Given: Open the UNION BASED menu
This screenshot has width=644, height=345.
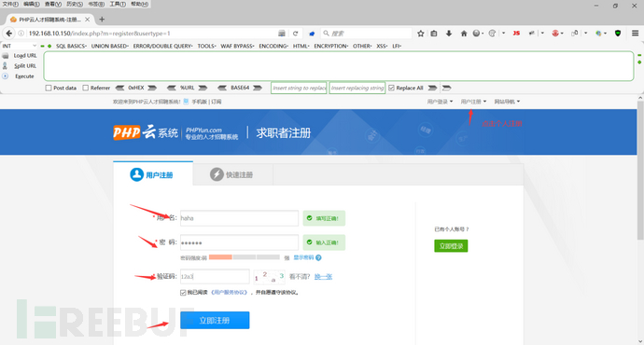Looking at the screenshot, I should point(109,46).
